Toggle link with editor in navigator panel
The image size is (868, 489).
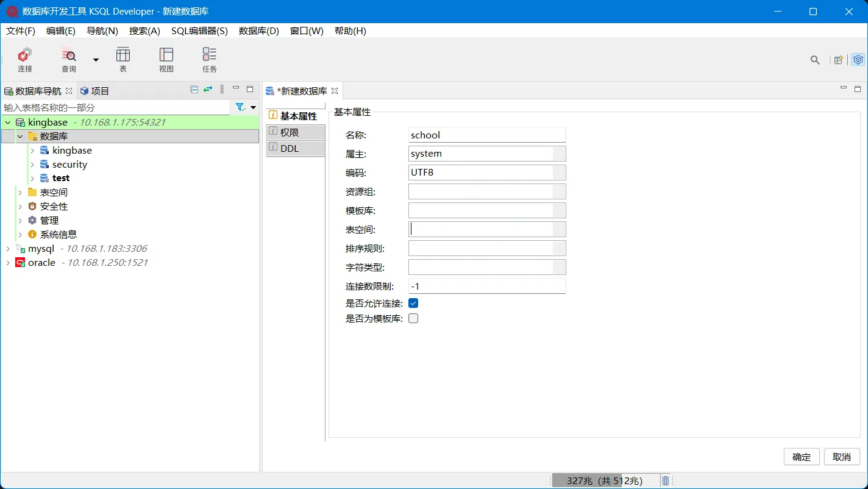point(207,89)
